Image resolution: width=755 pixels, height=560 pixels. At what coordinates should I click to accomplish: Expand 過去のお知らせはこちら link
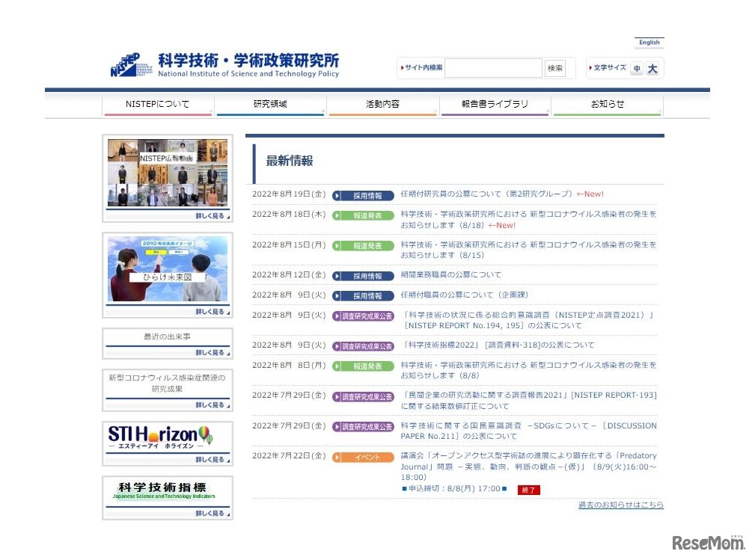point(620,505)
